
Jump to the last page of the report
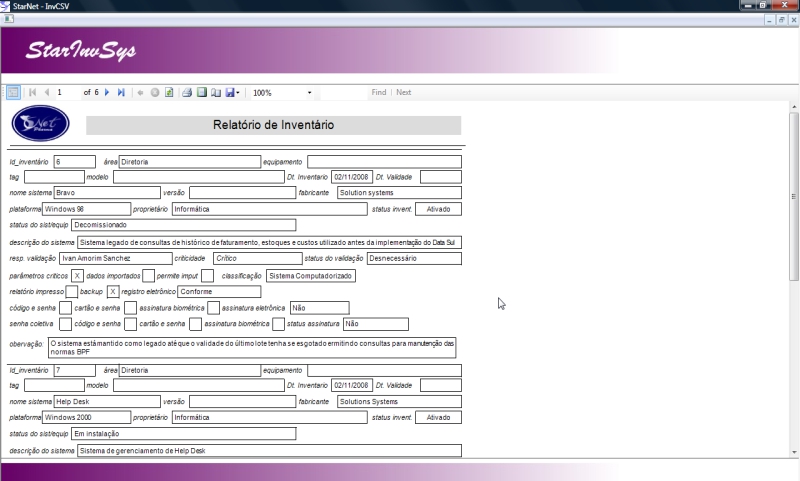point(121,93)
